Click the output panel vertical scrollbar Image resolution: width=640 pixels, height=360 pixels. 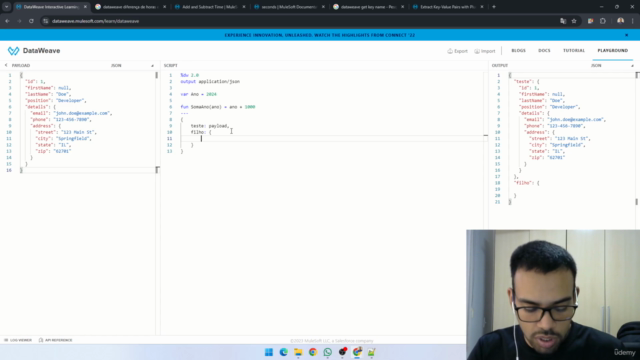click(637, 138)
